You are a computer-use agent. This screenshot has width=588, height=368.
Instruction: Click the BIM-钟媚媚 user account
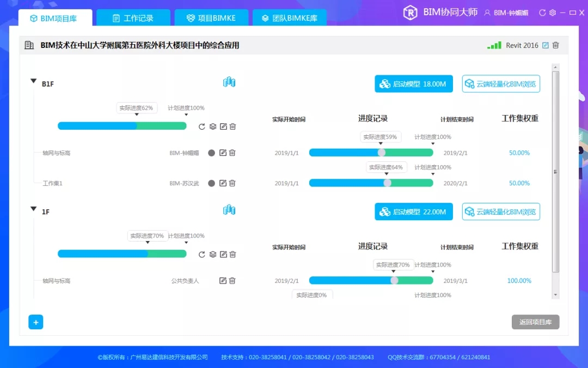tap(506, 13)
